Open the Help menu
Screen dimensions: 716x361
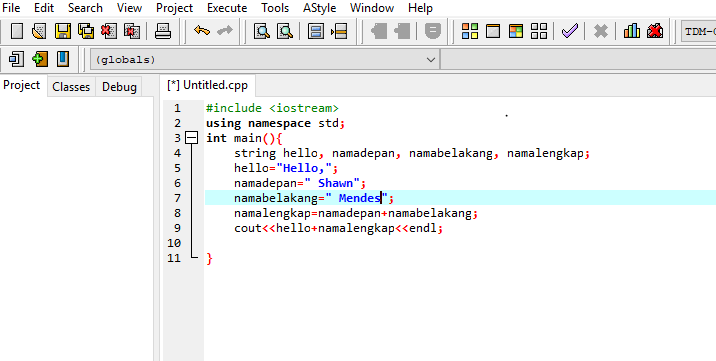(421, 8)
